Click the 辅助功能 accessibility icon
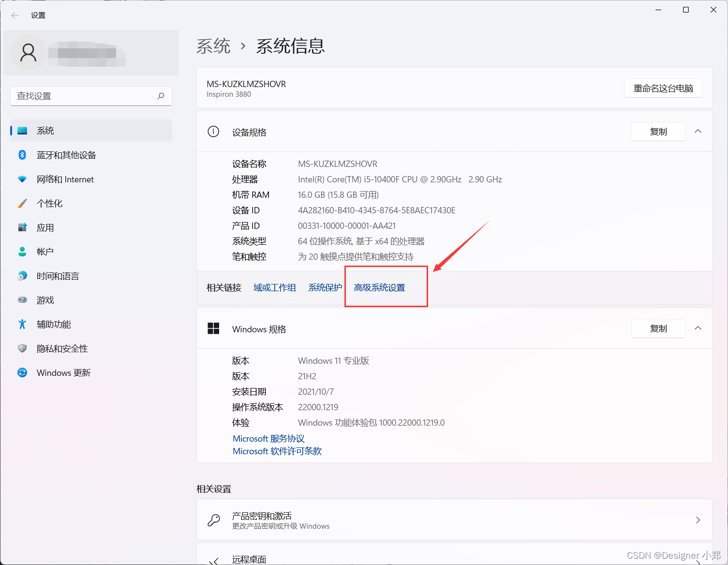 [22, 324]
